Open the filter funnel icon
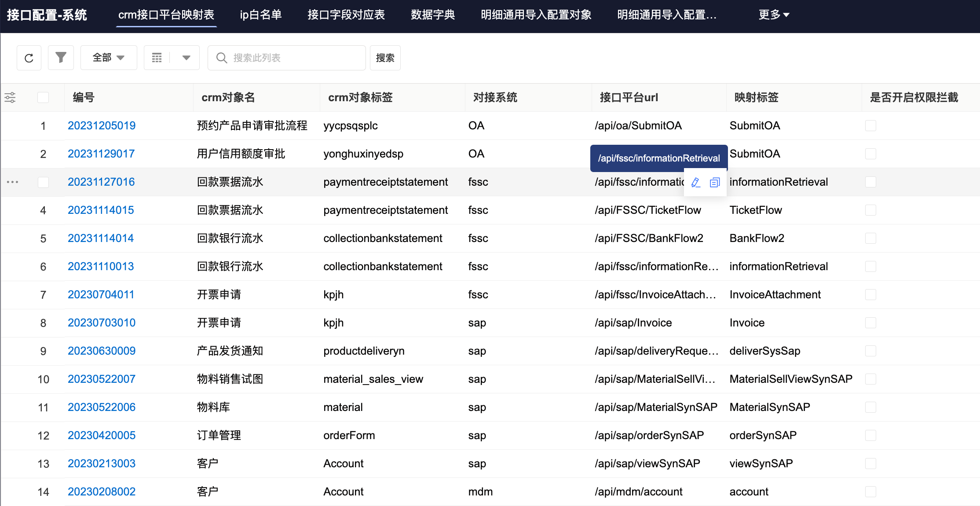 [61, 58]
